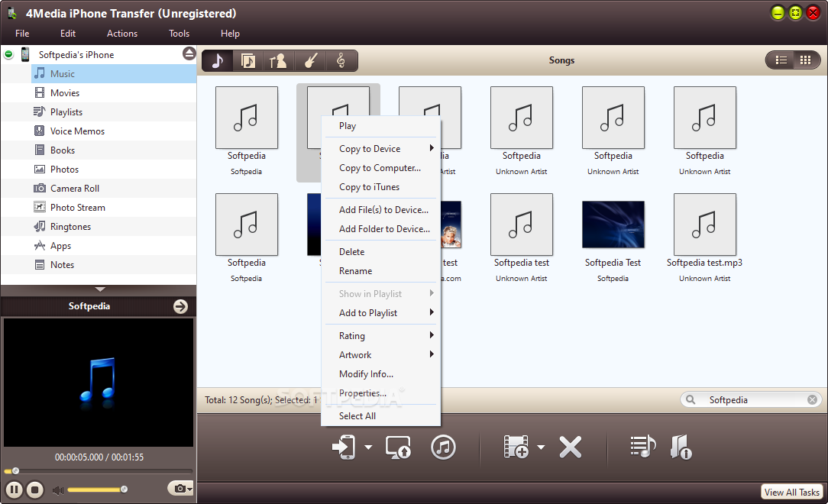Viewport: 828px width, 504px height.
Task: Switch to thumbnail grid view mode
Action: pyautogui.click(x=805, y=60)
